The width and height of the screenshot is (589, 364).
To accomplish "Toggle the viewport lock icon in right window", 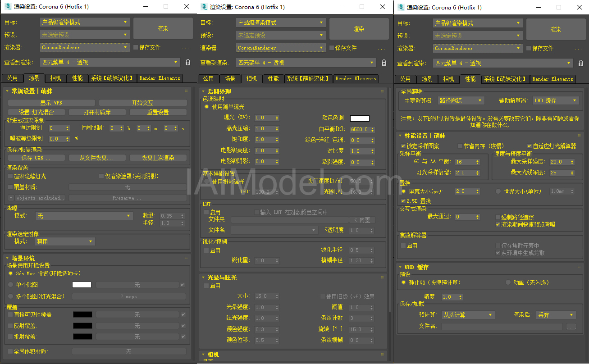I will (580, 64).
